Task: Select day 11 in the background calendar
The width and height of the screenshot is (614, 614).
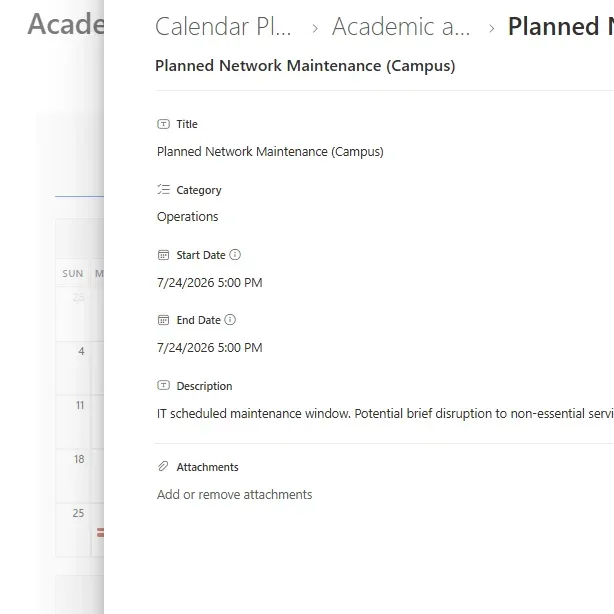Action: pos(79,406)
